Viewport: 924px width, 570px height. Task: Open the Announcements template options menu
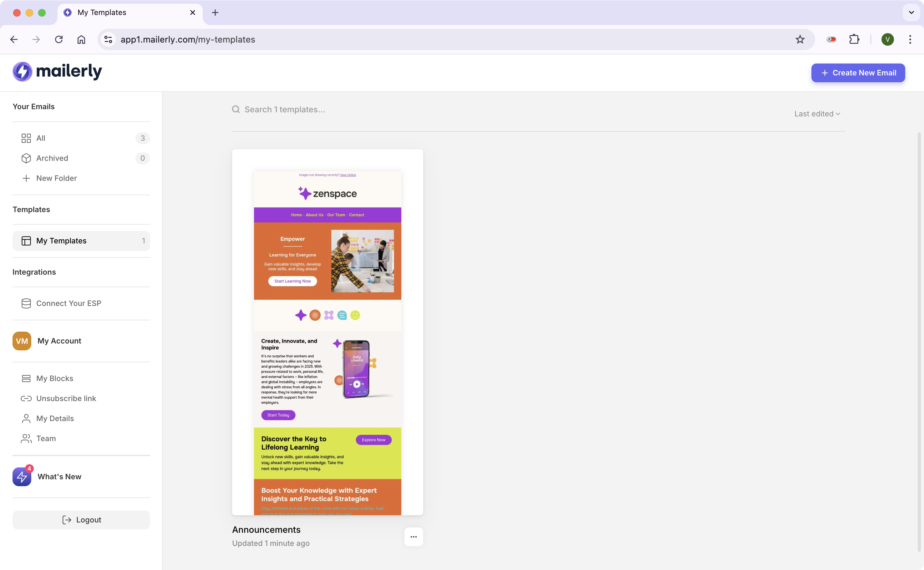pos(414,537)
